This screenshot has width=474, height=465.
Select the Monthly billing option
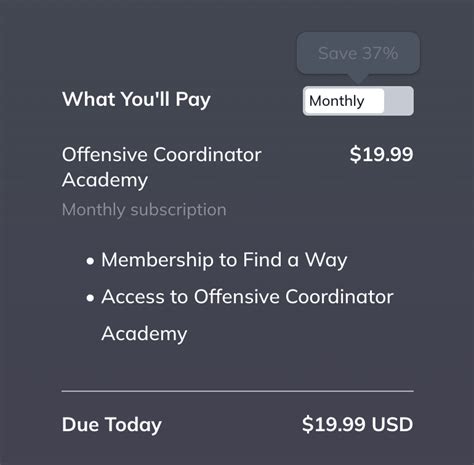pyautogui.click(x=337, y=101)
